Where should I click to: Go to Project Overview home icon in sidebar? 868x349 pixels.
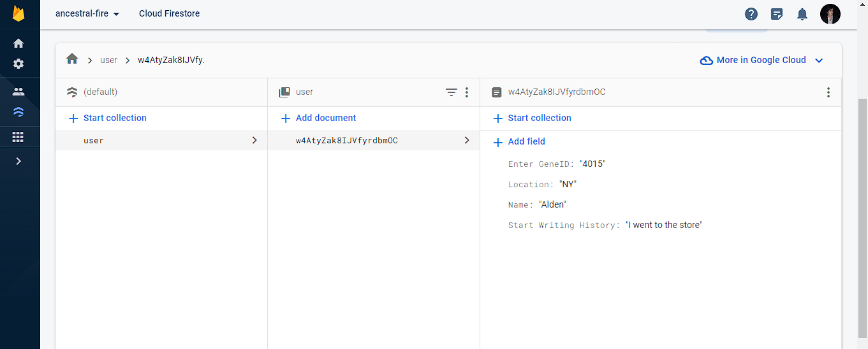(18, 43)
